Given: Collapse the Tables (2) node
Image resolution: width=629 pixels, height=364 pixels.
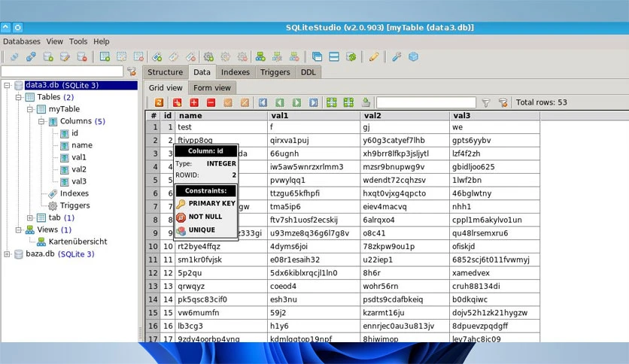Looking at the screenshot, I should pos(19,98).
